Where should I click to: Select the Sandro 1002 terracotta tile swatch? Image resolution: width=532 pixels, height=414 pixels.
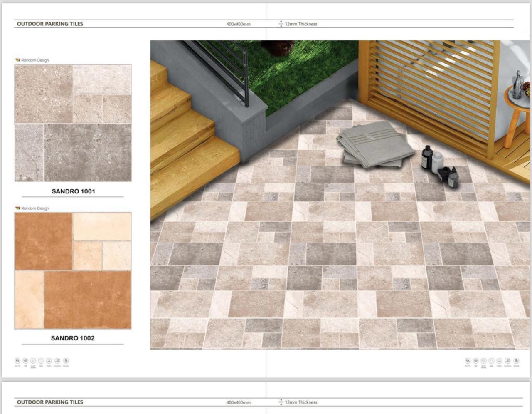click(x=73, y=270)
